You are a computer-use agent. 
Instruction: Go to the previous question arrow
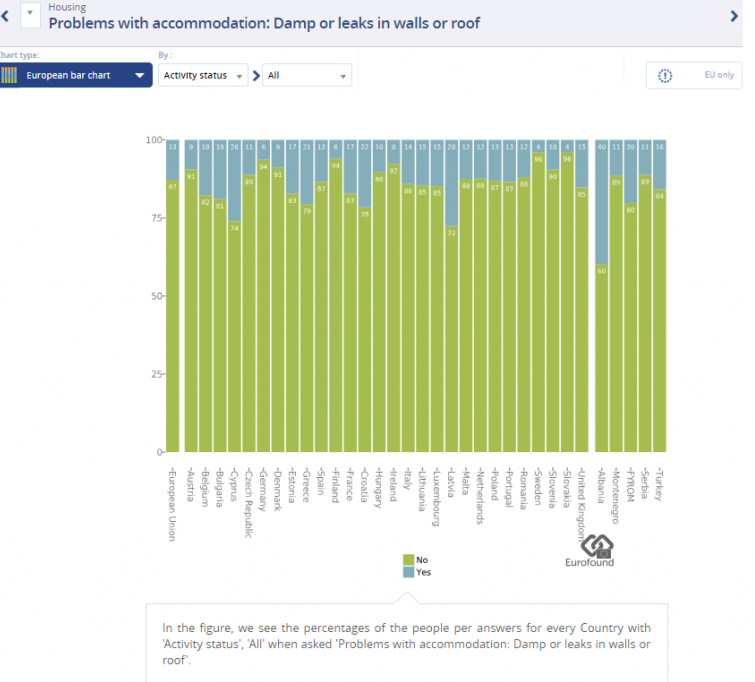click(5, 15)
